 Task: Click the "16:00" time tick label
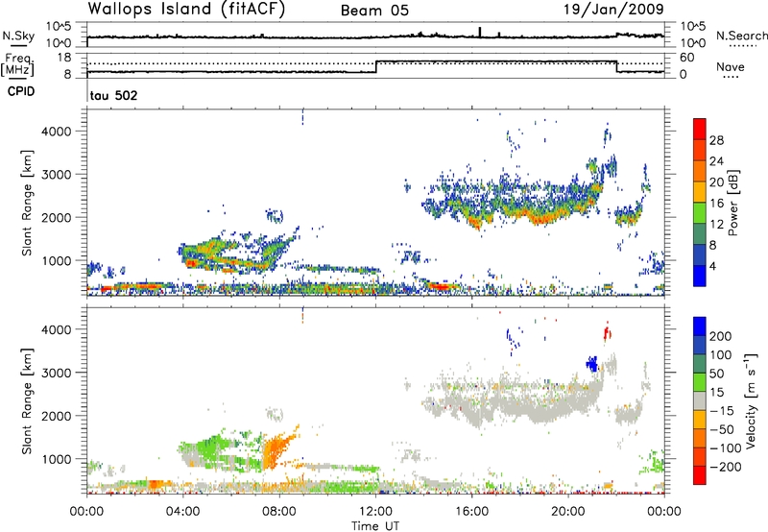pyautogui.click(x=471, y=512)
